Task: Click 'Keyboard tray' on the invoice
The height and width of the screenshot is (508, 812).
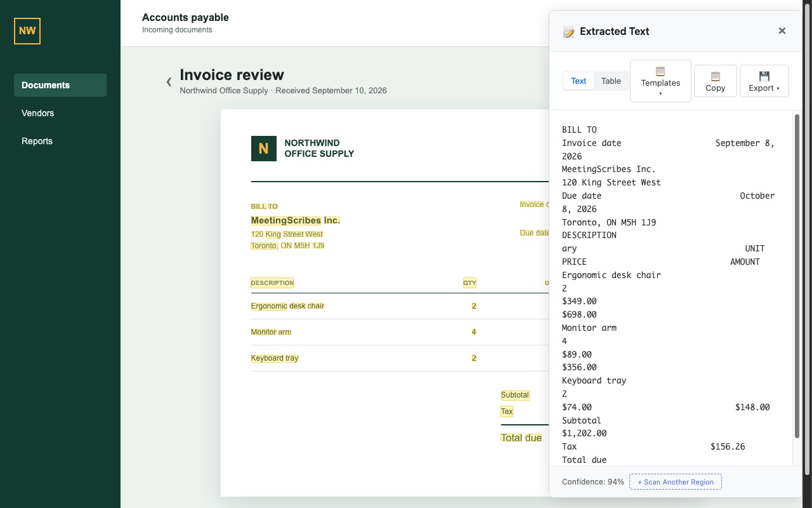Action: (275, 358)
